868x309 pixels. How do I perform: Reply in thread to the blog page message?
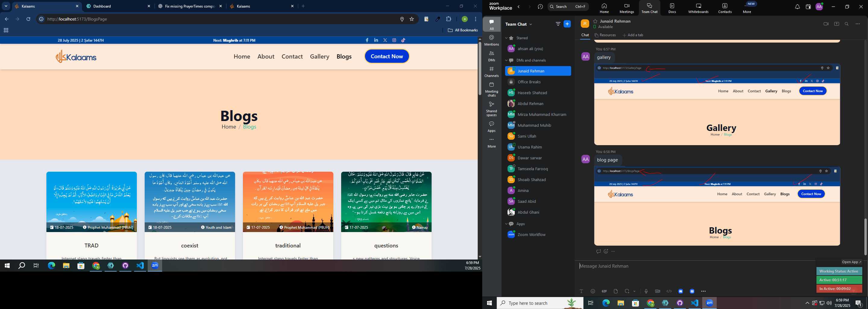(x=598, y=251)
